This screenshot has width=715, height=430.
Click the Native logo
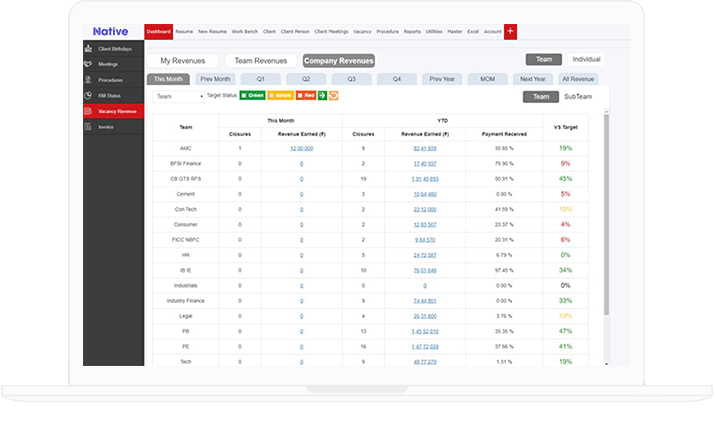click(110, 31)
